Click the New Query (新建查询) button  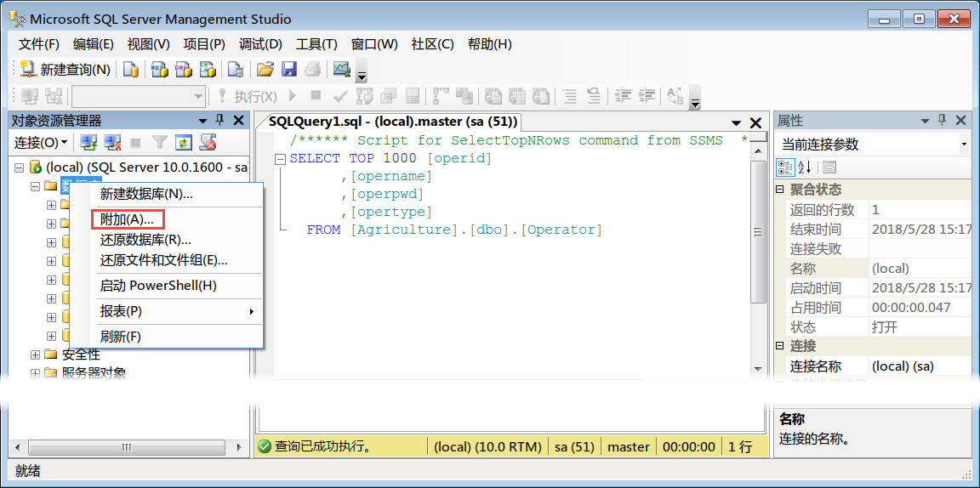[65, 70]
